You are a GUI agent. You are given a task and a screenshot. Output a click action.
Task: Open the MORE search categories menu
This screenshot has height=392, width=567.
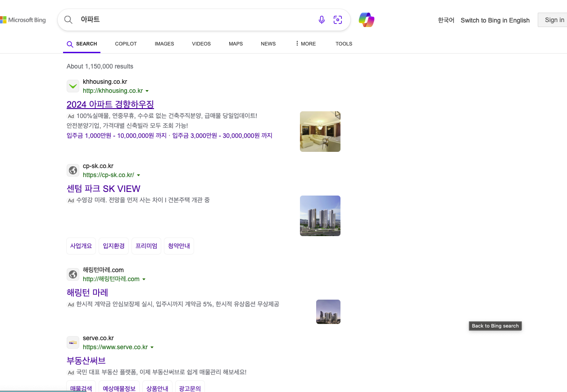(306, 44)
